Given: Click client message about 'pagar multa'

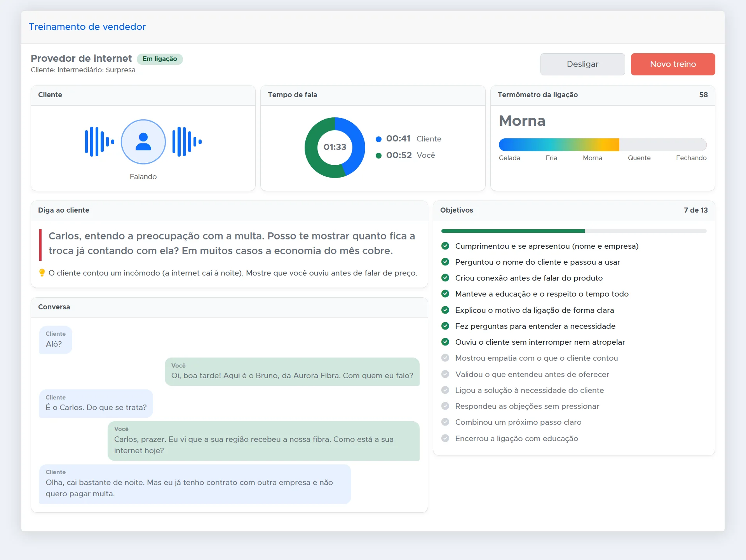Looking at the screenshot, I should (195, 484).
